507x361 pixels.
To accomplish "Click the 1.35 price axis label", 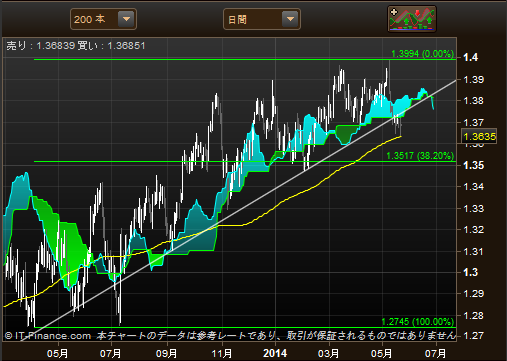I will (x=473, y=165).
